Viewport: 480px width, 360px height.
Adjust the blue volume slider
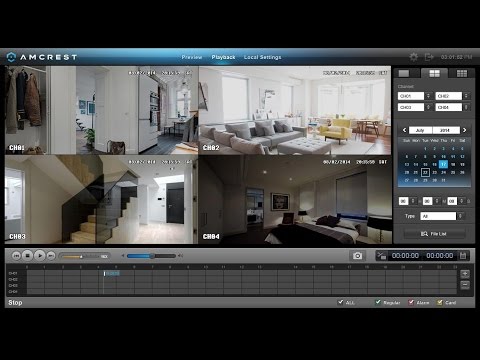[x=151, y=256]
